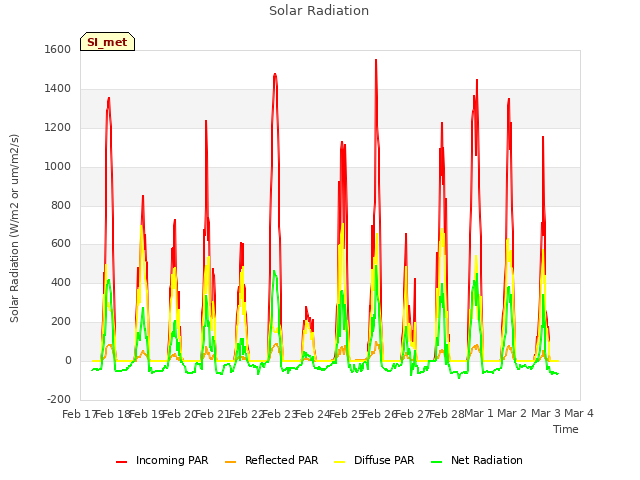The height and width of the screenshot is (480, 640).
Task: Click the 1400 y-axis tick label
Action: click(58, 89)
